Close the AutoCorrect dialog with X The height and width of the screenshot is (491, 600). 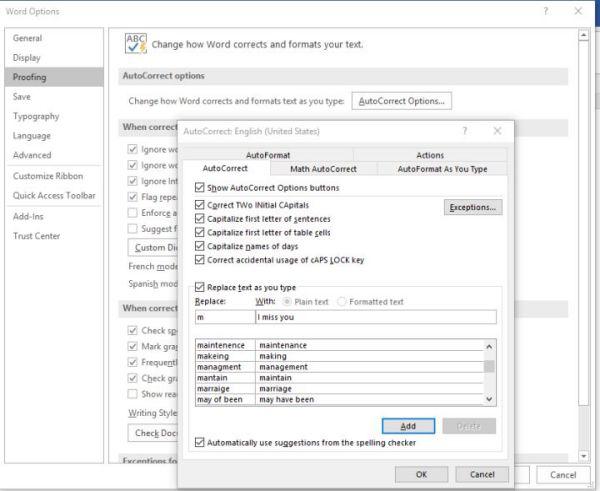(x=498, y=131)
